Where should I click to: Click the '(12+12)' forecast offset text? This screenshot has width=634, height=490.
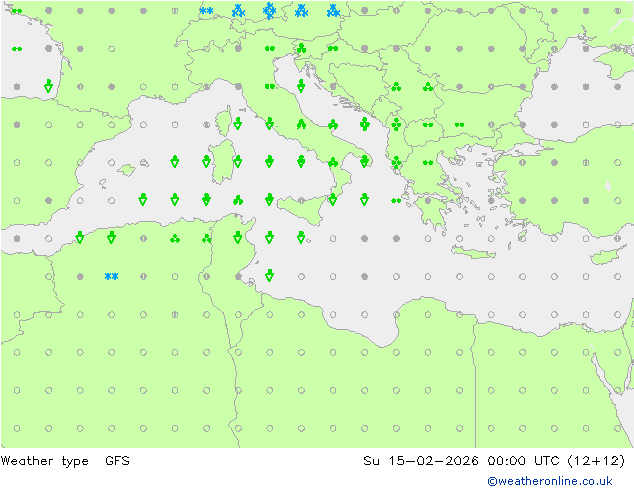596,461
